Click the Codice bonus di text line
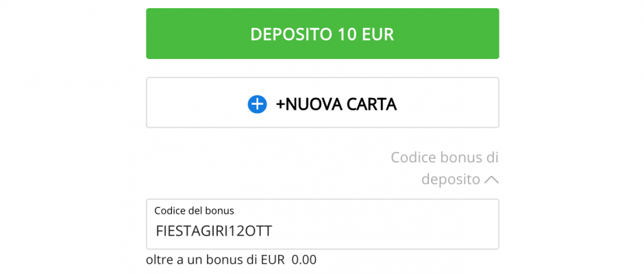This screenshot has width=644, height=274. [x=445, y=158]
